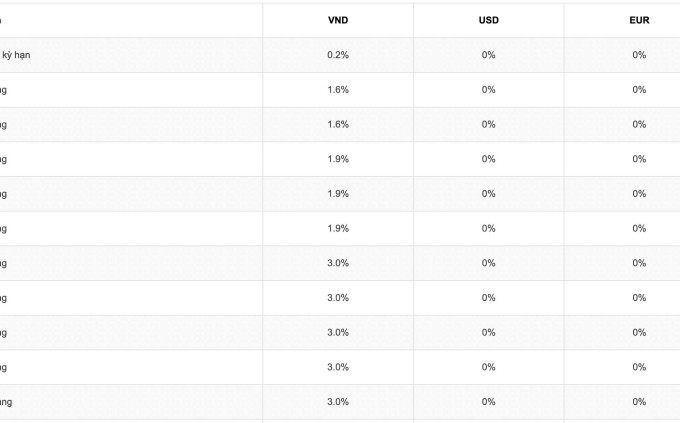Select the first 1.6% VND cell

click(x=338, y=90)
